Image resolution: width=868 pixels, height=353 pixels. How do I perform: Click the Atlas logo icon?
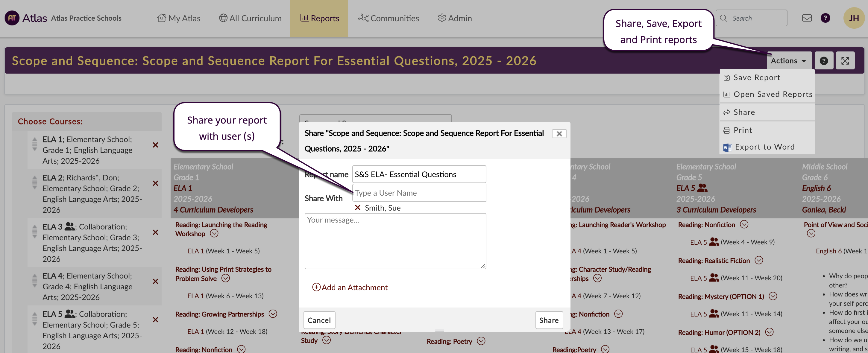pos(12,18)
